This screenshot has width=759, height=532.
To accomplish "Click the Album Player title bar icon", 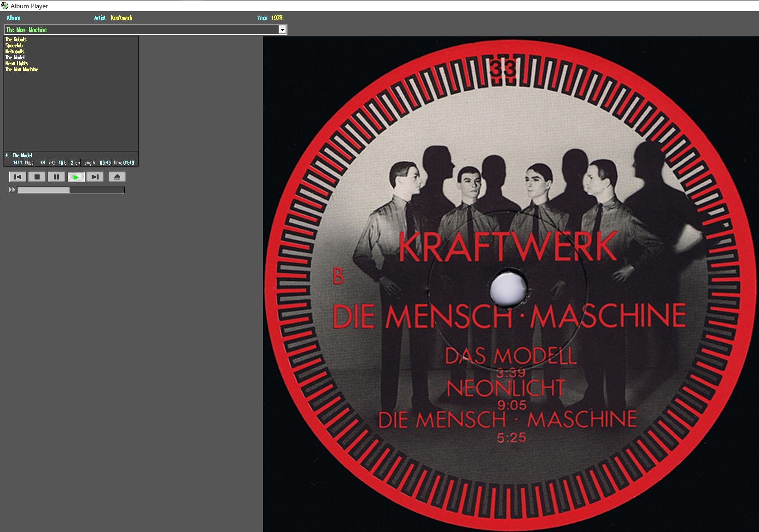I will tap(5, 6).
